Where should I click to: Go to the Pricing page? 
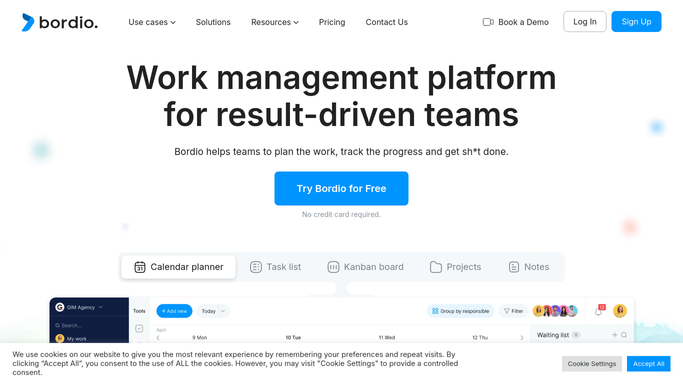tap(332, 22)
